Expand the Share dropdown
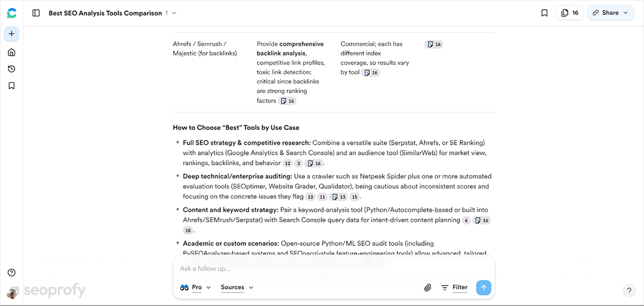Viewport: 644px width, 306px height. coord(611,13)
